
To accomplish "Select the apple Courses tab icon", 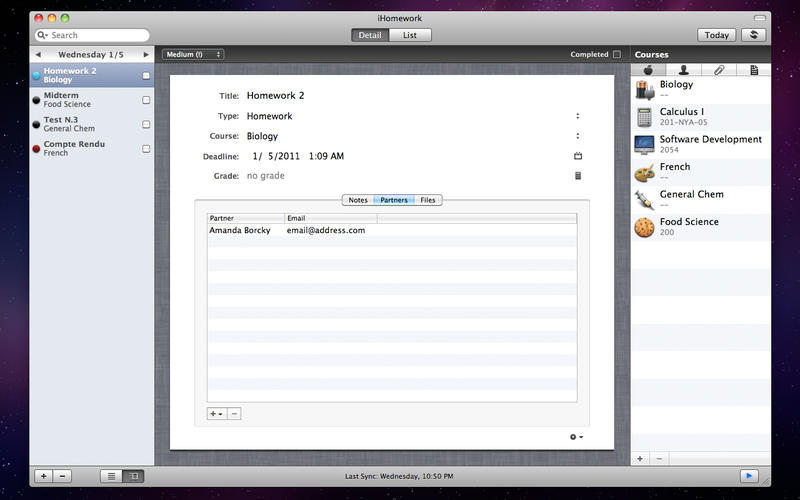I will click(x=648, y=70).
